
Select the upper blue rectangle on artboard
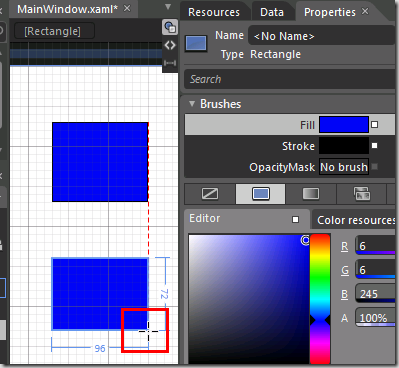(100, 162)
